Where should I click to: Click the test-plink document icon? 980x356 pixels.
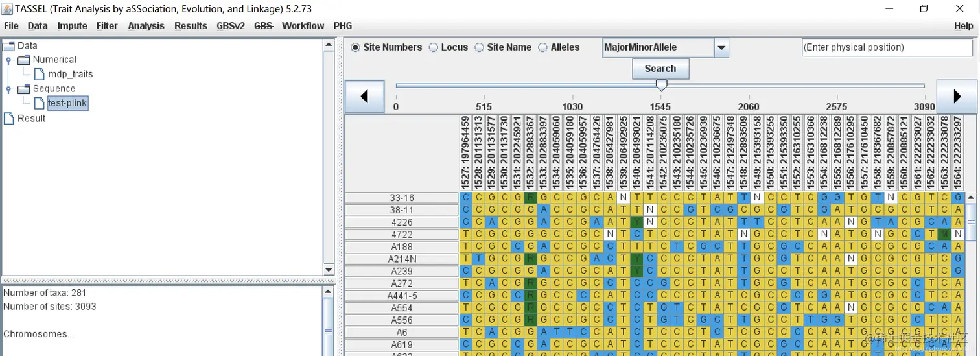coord(39,103)
